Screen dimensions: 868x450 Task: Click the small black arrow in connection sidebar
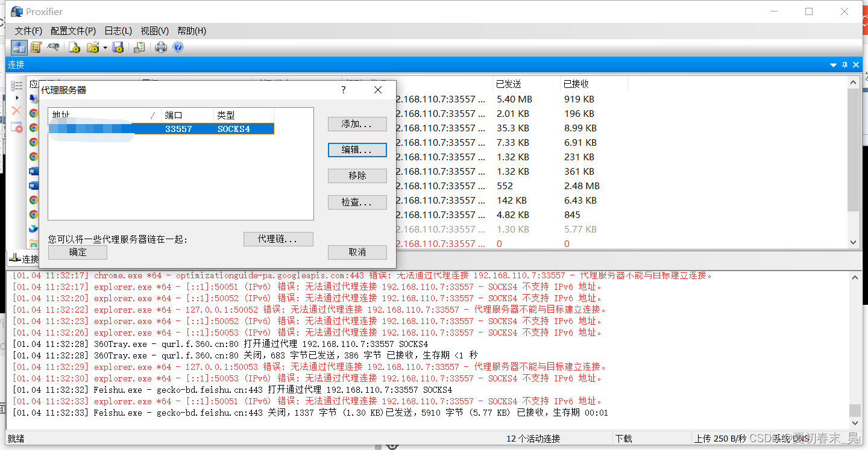coord(17,98)
